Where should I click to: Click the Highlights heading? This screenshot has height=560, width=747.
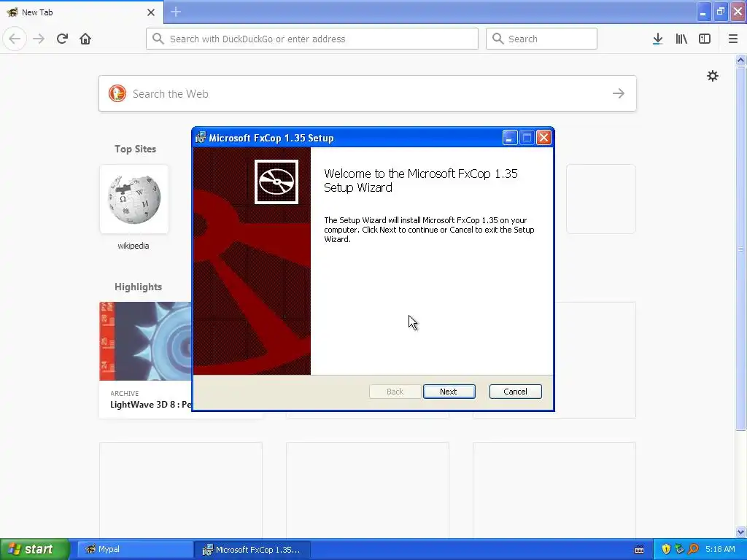[138, 287]
